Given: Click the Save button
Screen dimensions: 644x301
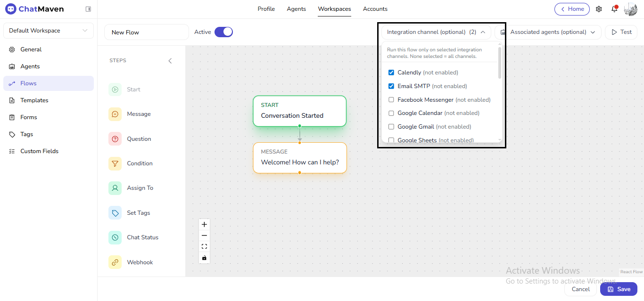Looking at the screenshot, I should point(619,289).
